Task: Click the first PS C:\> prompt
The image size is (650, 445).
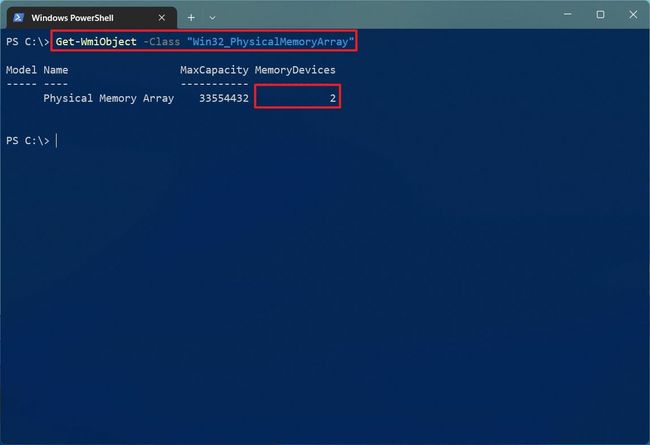Action: pyautogui.click(x=27, y=41)
